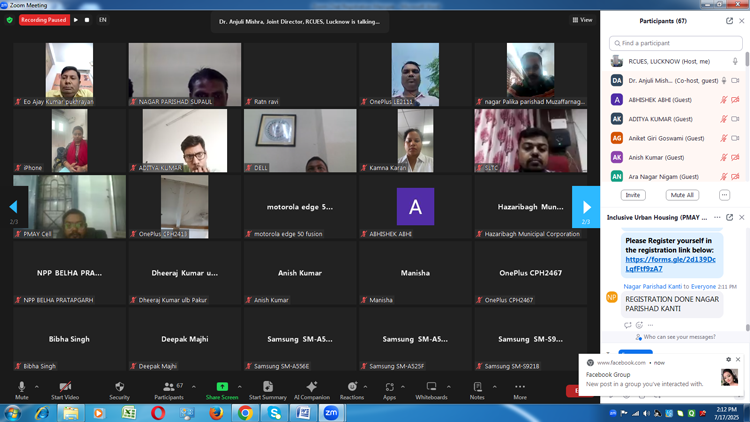Viewport: 750px width, 422px height.
Task: Toggle Aniket Giri Goswami's muted microphone
Action: click(x=724, y=138)
